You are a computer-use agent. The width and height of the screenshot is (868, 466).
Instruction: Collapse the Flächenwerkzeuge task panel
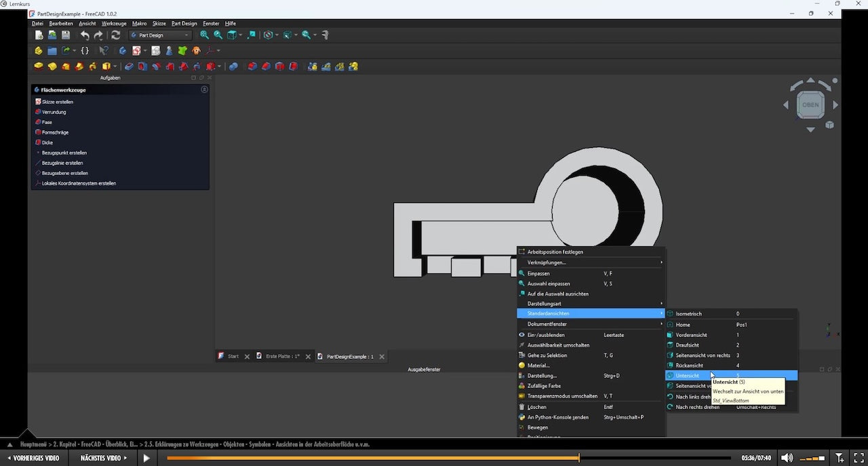tap(204, 90)
